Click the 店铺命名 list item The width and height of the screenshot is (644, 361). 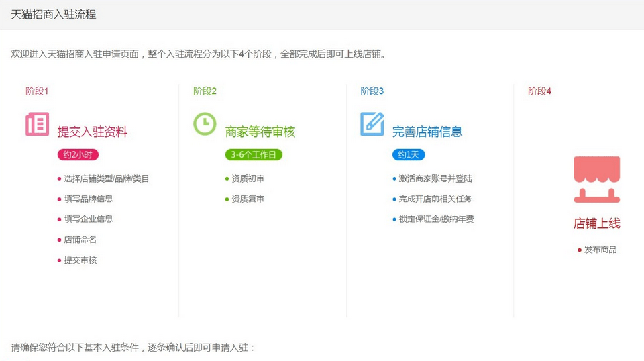[x=77, y=240]
